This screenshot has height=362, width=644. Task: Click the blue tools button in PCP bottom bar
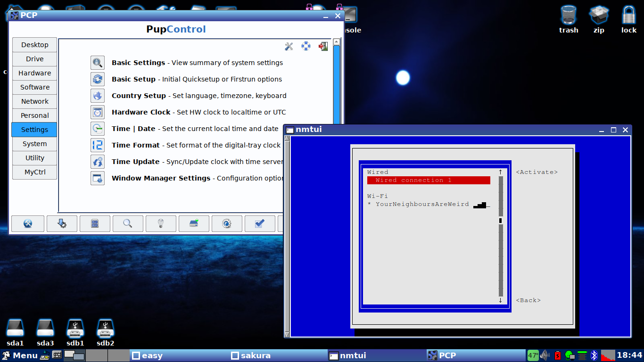tap(28, 223)
